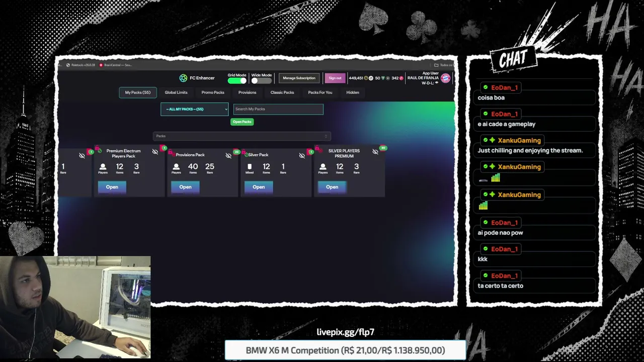This screenshot has width=644, height=362.
Task: Hide the Provisions Pack card
Action: point(228,155)
